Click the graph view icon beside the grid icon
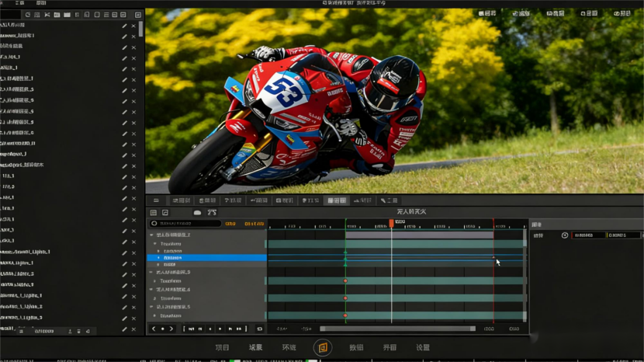The image size is (644, 362). point(165,212)
